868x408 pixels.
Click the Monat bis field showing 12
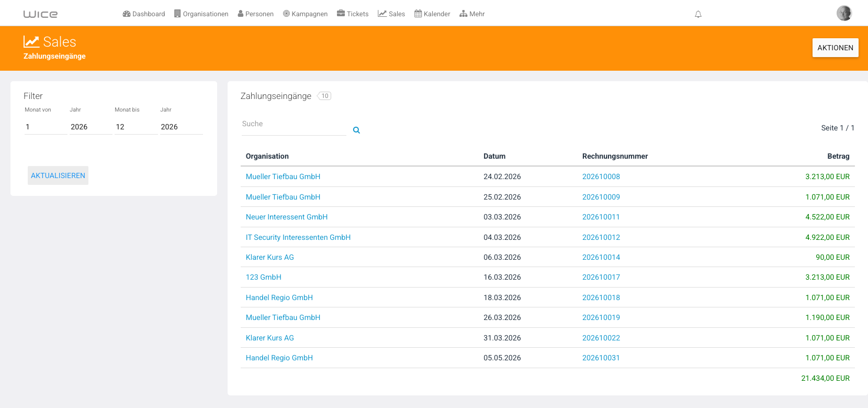coord(136,127)
